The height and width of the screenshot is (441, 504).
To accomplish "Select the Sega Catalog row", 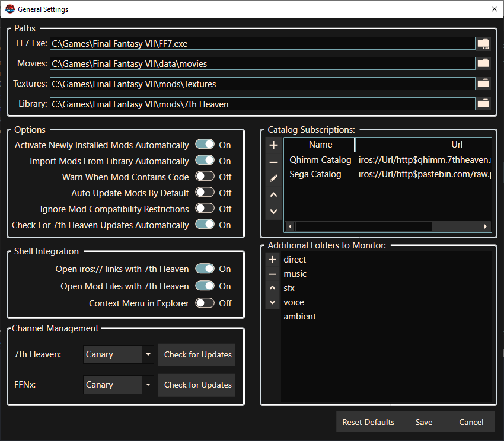I will click(388, 174).
